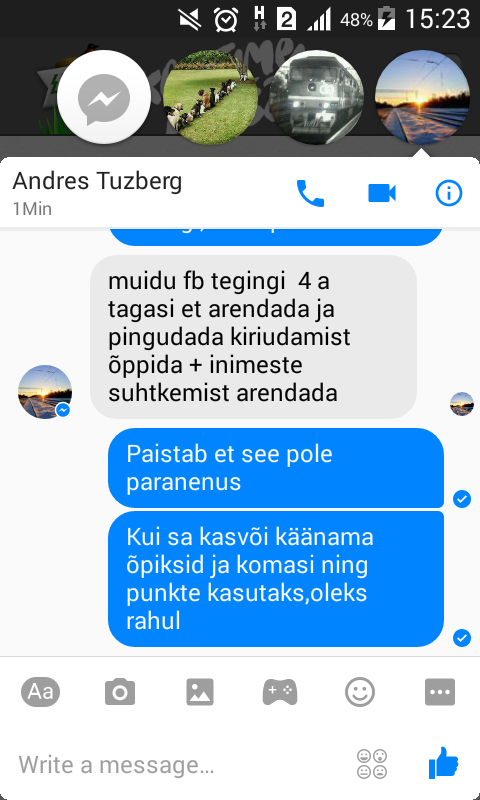Tap the gray 'muidu fb tegingi' message bubble
Viewport: 480px width, 800px height.
pos(254,337)
